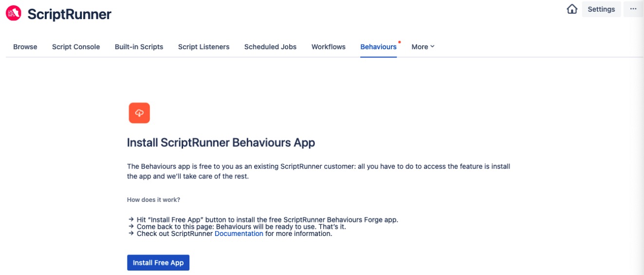This screenshot has width=644, height=275.
Task: Open the Script Console tab
Action: pyautogui.click(x=76, y=47)
